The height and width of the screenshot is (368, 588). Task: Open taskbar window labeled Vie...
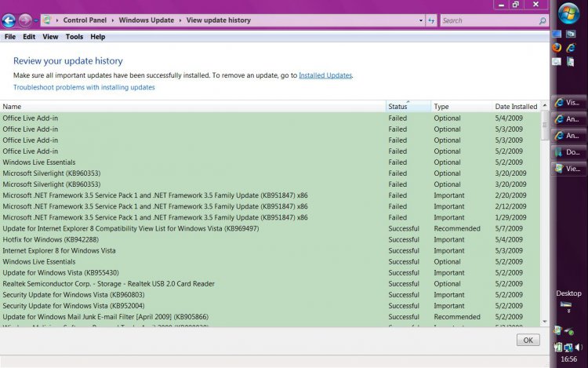pos(568,169)
